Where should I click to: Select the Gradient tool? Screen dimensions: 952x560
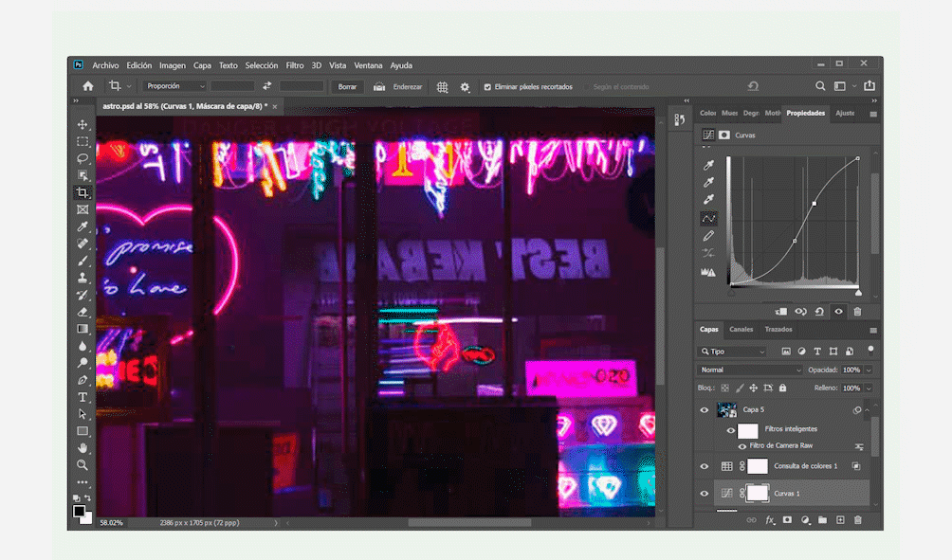point(82,329)
